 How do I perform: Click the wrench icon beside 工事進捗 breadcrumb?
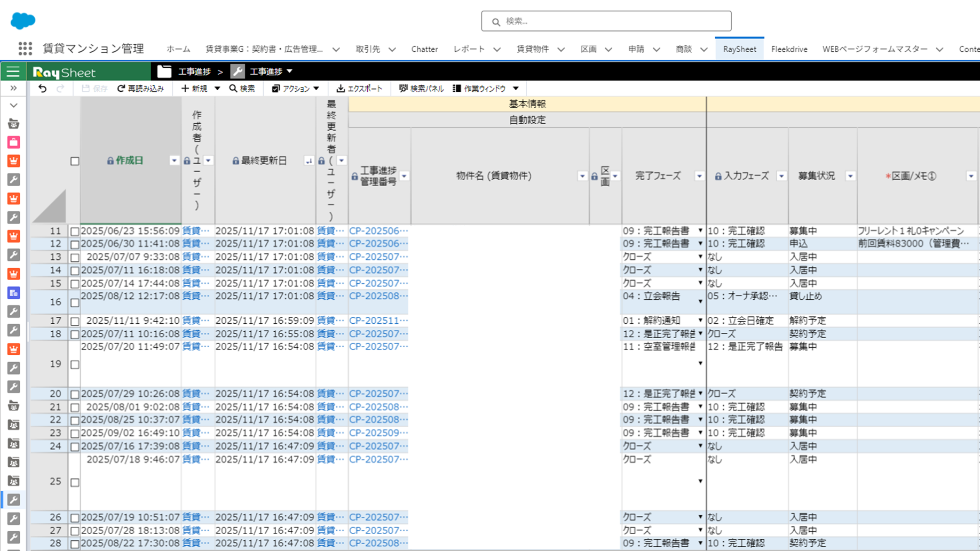pos(237,71)
